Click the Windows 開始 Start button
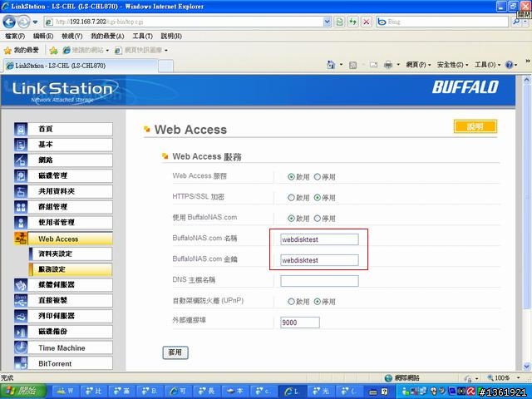532x399 pixels. (x=22, y=392)
